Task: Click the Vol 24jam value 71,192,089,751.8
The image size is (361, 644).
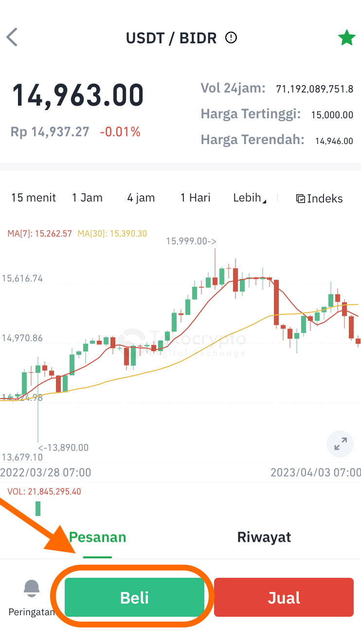Action: coord(314,89)
